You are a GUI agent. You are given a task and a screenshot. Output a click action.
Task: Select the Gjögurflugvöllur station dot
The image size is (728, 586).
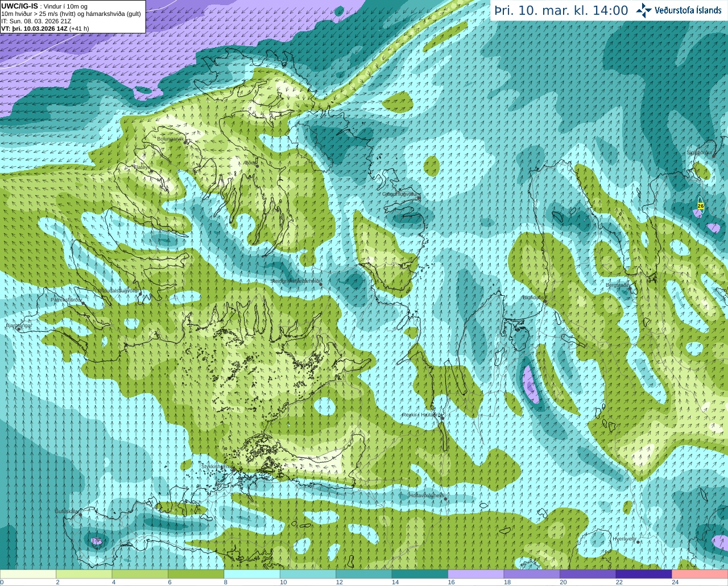tap(418, 197)
